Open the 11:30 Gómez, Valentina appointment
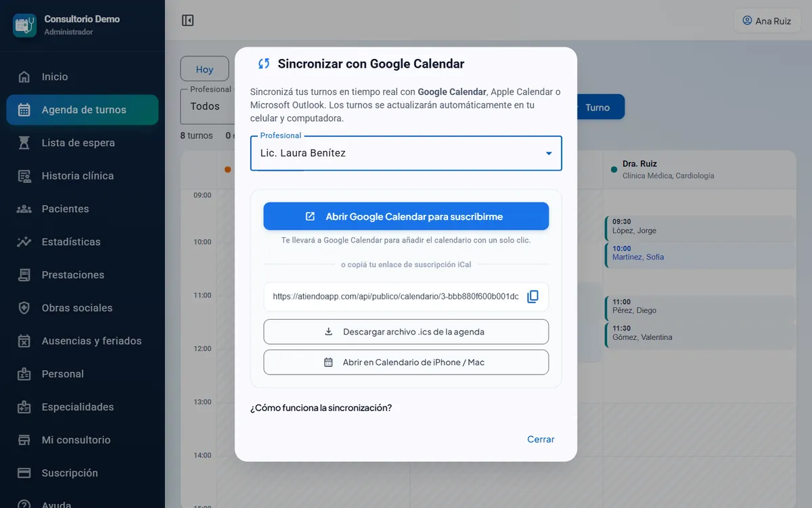This screenshot has height=508, width=812. coord(700,334)
